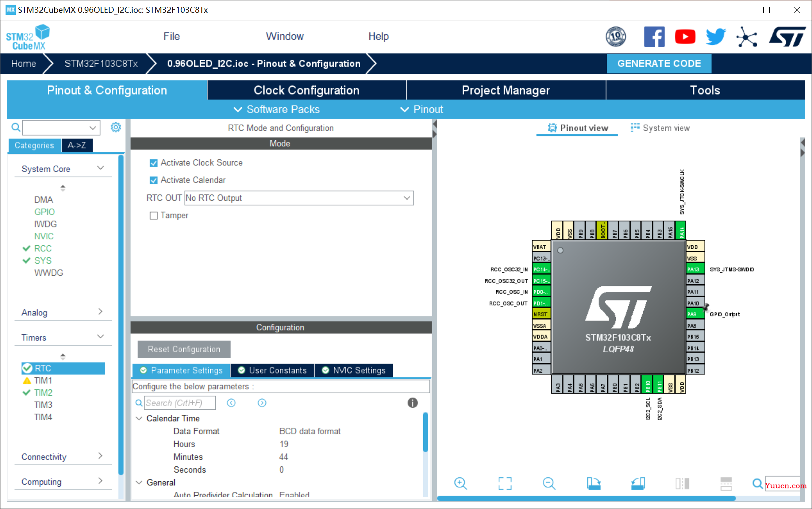Open the NVIC Settings tab
The width and height of the screenshot is (812, 509).
353,370
